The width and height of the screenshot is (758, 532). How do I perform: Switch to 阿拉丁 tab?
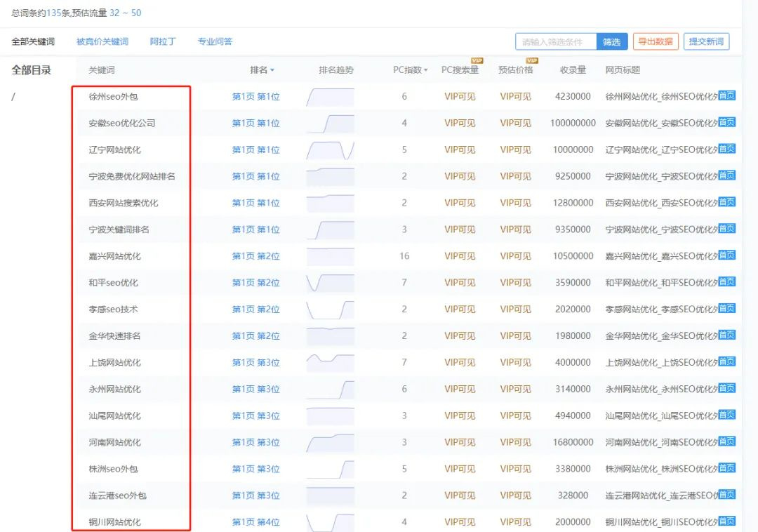(x=163, y=41)
